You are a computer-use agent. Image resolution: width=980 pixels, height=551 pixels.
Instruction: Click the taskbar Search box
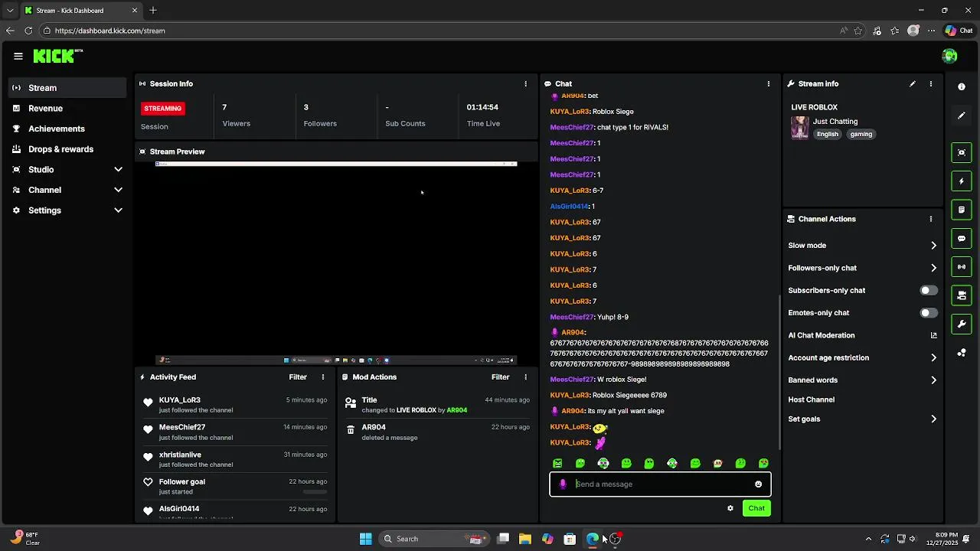[x=434, y=539]
